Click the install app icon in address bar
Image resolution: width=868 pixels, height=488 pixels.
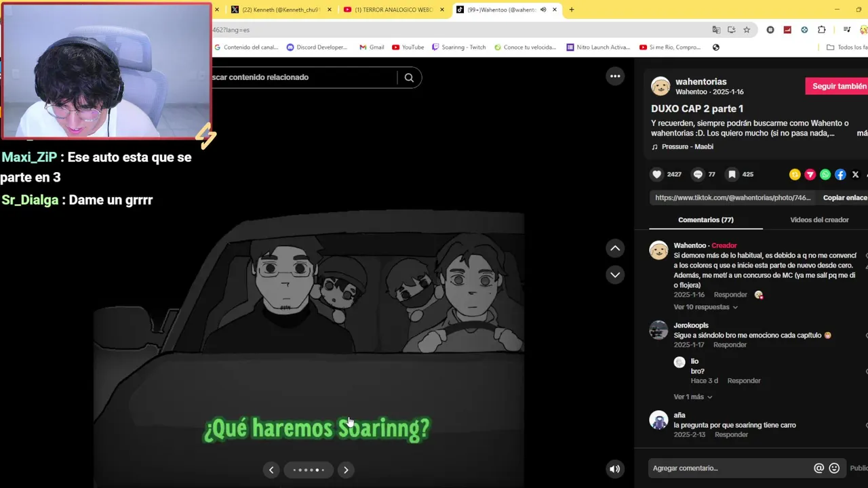(731, 30)
